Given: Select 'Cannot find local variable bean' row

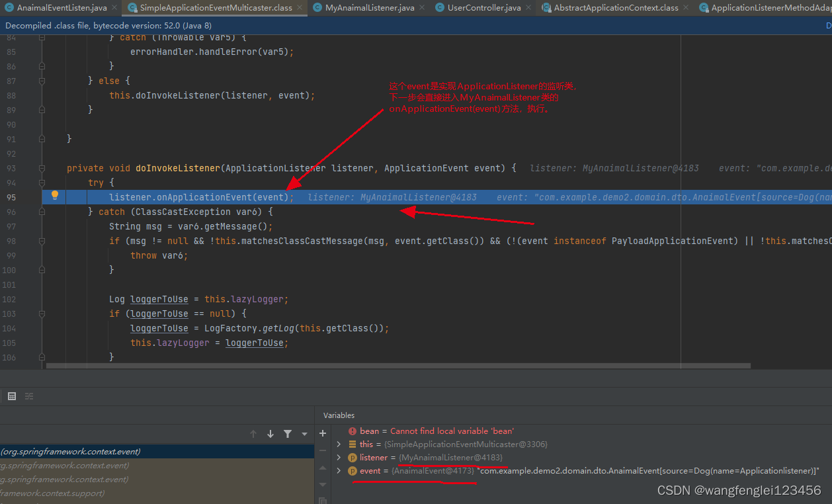Looking at the screenshot, I should pyautogui.click(x=574, y=431).
